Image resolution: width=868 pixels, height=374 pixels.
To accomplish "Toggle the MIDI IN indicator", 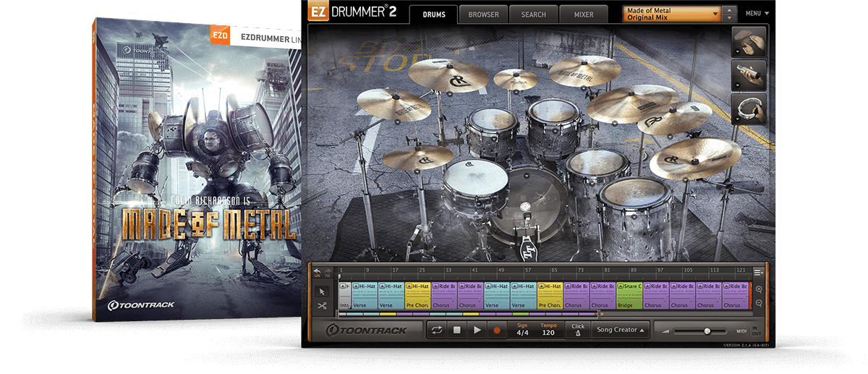I will tap(756, 327).
